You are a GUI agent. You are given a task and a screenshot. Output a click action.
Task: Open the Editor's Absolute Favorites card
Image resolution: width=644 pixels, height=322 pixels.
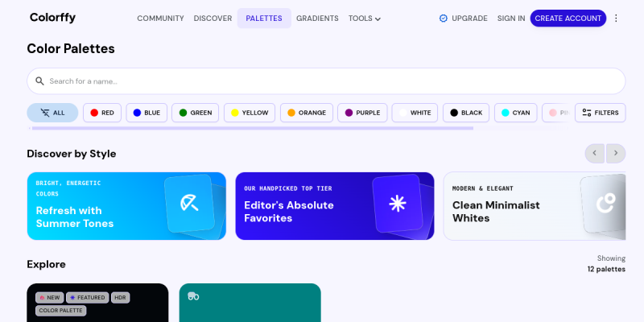pyautogui.click(x=335, y=206)
